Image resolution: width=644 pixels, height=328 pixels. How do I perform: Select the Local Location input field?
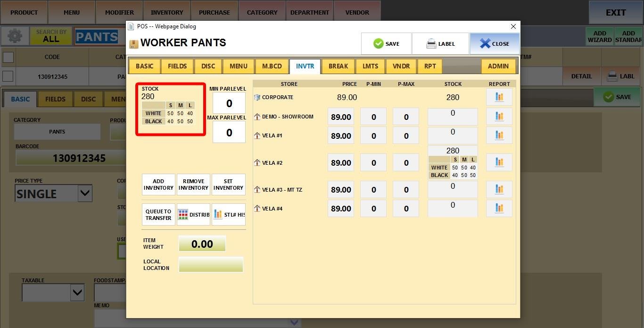[211, 265]
